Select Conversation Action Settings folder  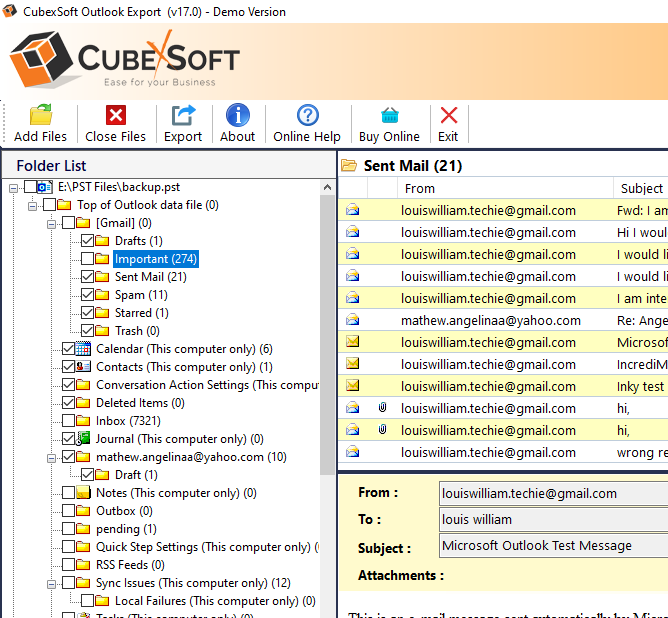point(207,385)
